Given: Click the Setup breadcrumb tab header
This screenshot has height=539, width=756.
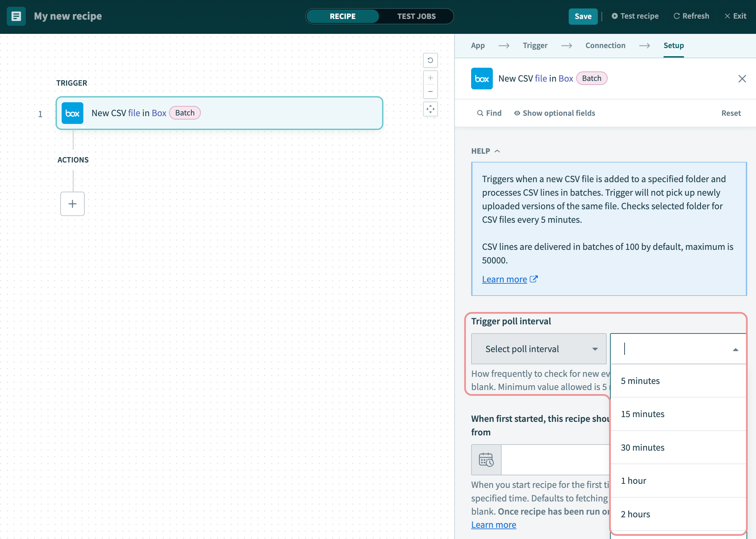Looking at the screenshot, I should tap(673, 45).
